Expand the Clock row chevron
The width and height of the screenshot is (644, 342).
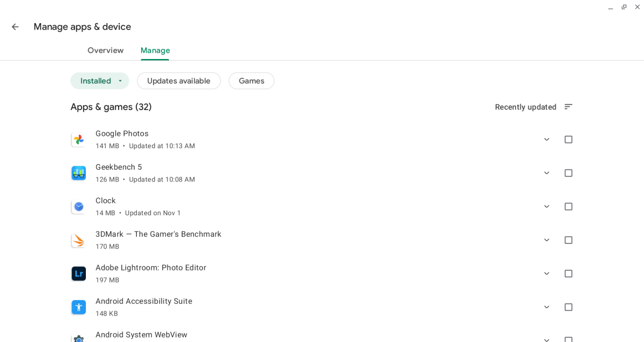tap(547, 207)
